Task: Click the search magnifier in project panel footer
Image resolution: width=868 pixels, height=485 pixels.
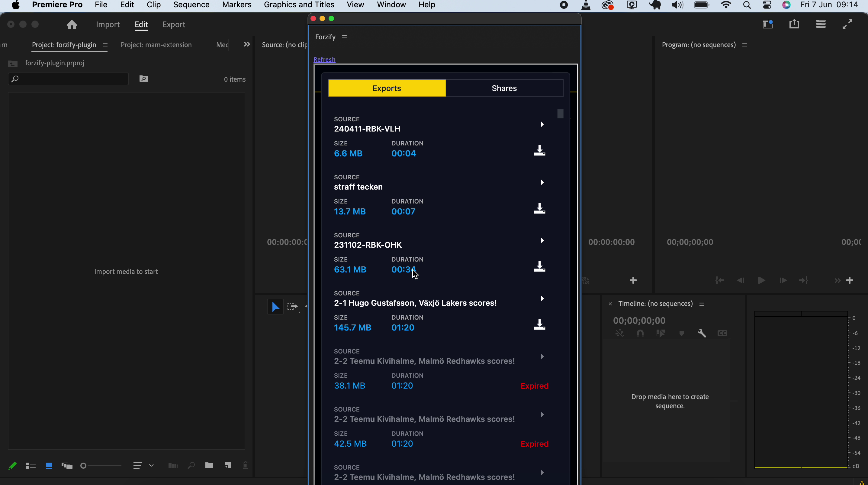Action: [x=191, y=465]
